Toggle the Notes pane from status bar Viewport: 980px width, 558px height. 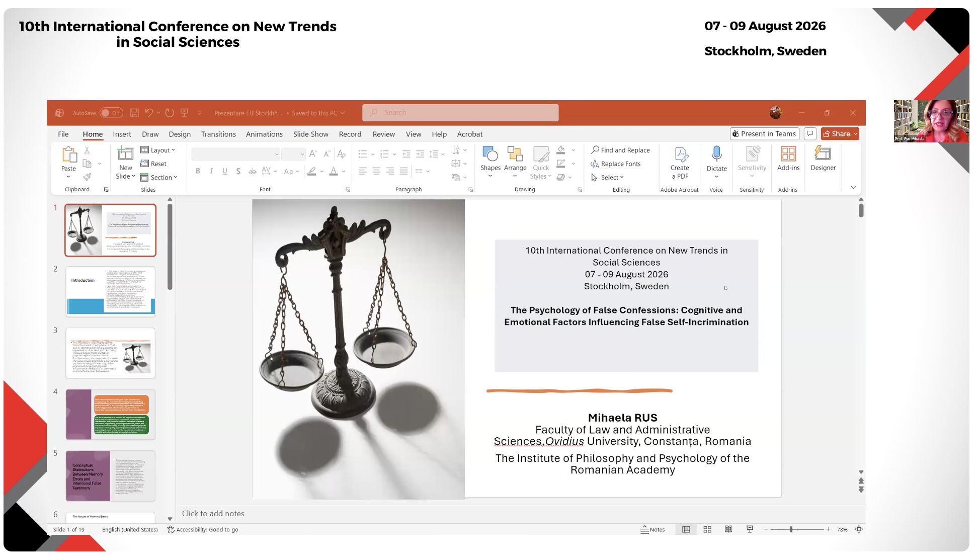652,529
